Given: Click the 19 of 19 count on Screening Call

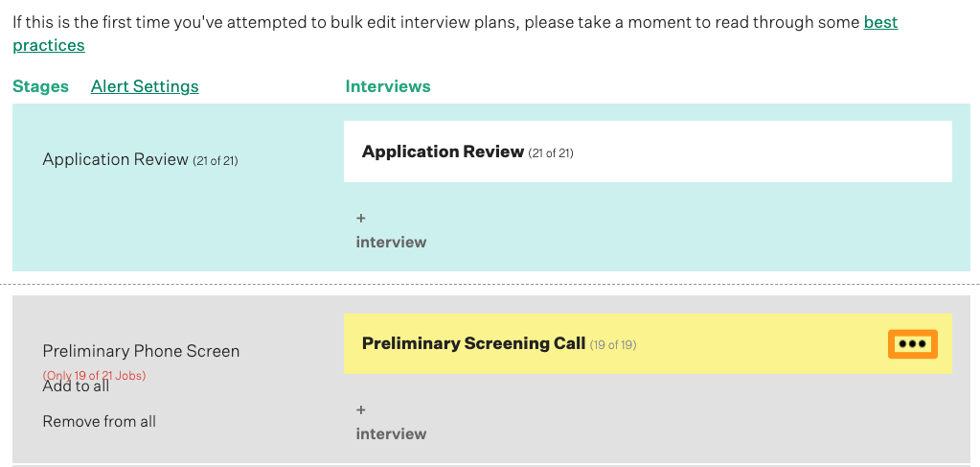Looking at the screenshot, I should pyautogui.click(x=613, y=345).
